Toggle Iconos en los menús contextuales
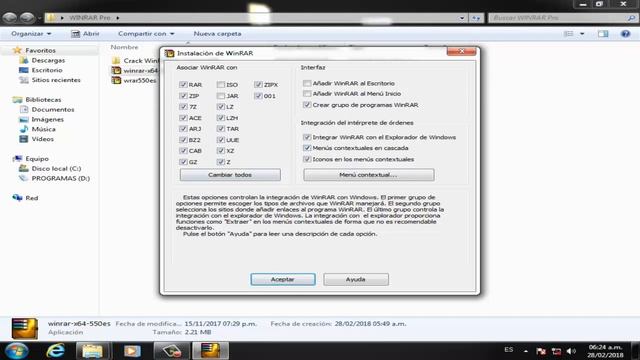The image size is (640, 360). click(307, 159)
